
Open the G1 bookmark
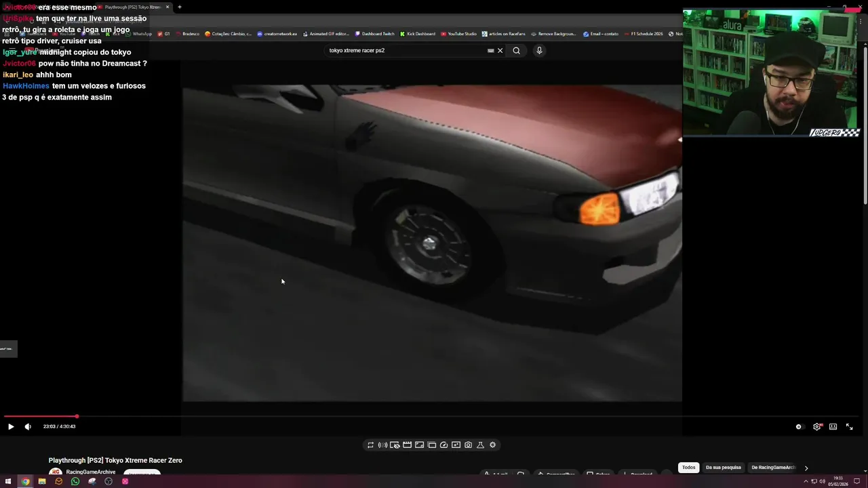click(163, 34)
